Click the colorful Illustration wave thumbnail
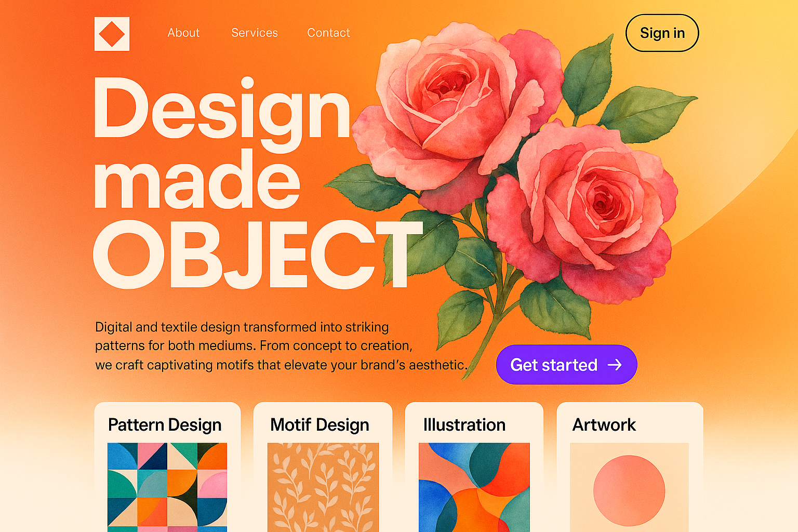Image resolution: width=798 pixels, height=532 pixels. [474, 487]
